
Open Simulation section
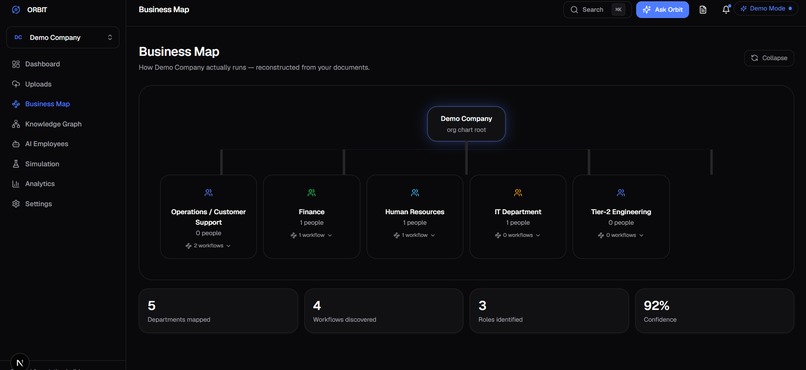point(42,164)
